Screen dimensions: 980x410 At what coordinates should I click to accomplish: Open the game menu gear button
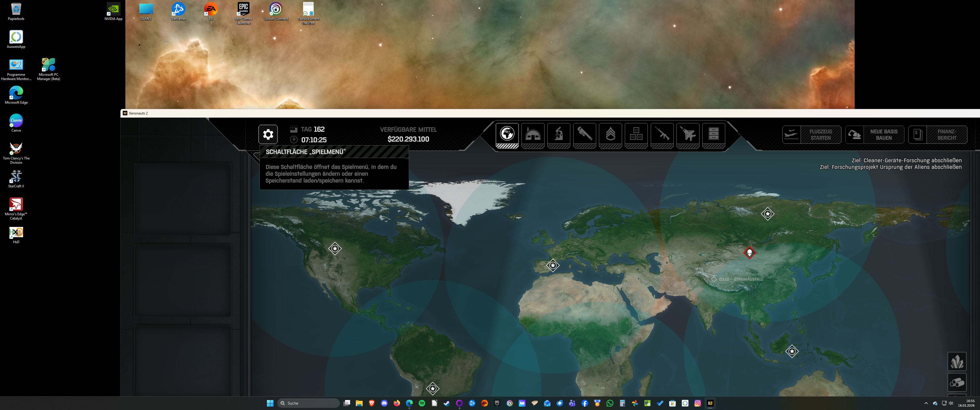coord(268,134)
